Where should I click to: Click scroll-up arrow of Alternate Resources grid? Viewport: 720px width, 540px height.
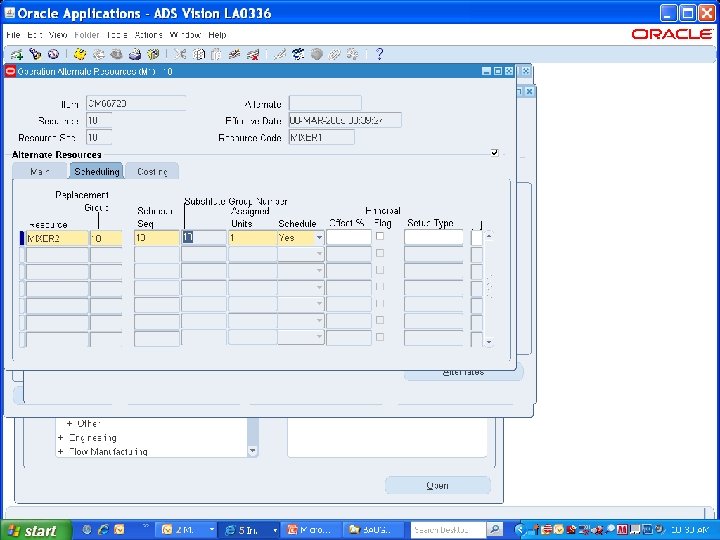(x=489, y=236)
